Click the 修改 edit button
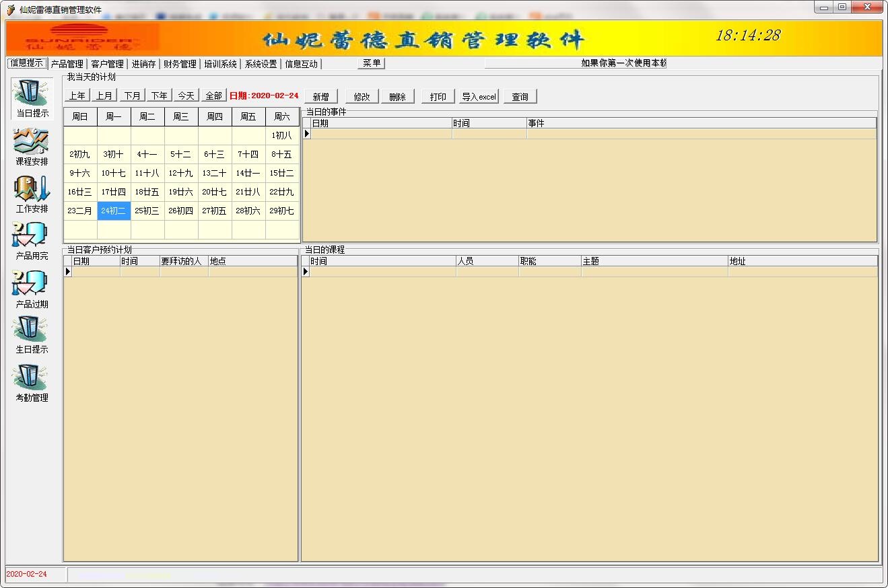The height and width of the screenshot is (588, 888). click(x=362, y=96)
